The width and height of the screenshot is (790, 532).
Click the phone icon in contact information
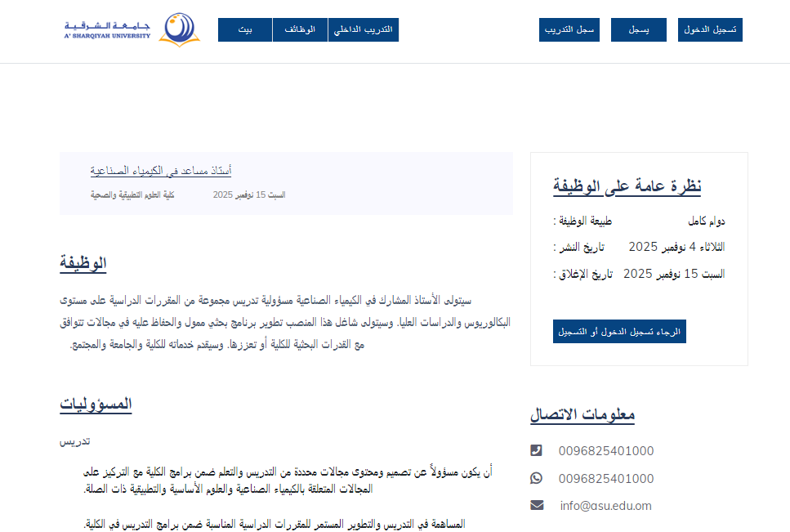[x=536, y=450]
